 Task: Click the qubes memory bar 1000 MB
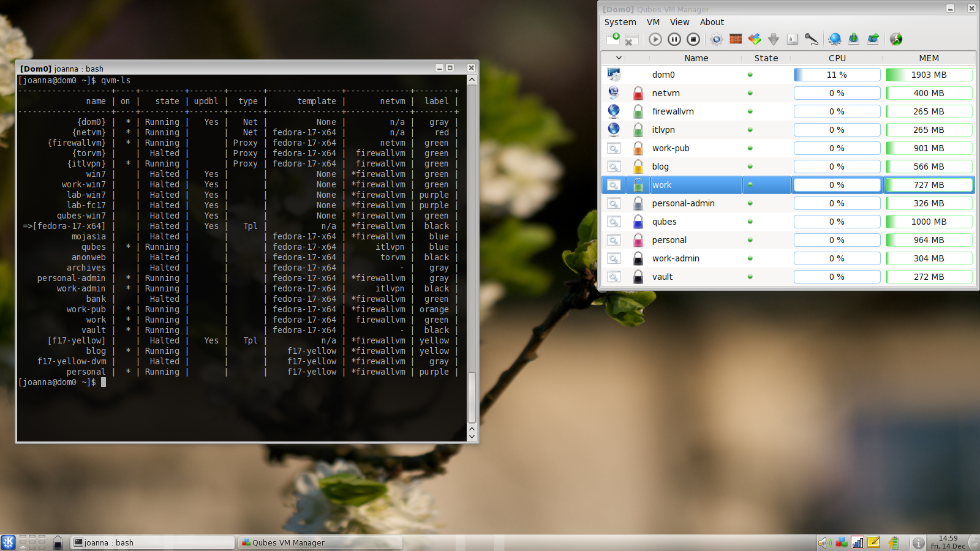[929, 222]
